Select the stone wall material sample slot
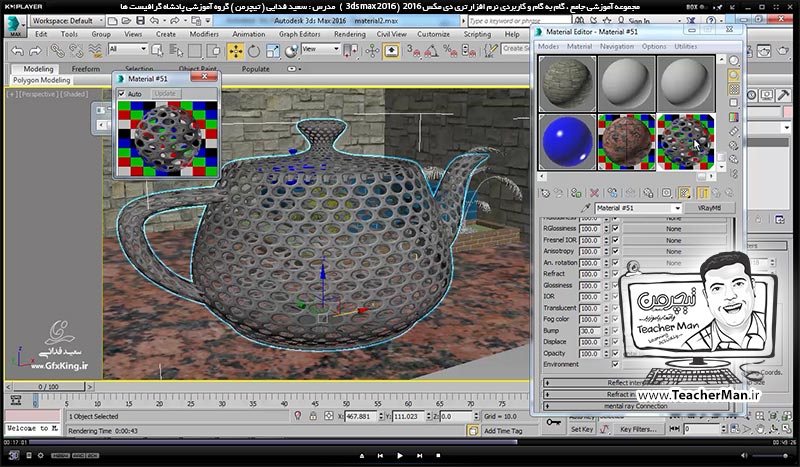This screenshot has width=800, height=467. (x=567, y=83)
